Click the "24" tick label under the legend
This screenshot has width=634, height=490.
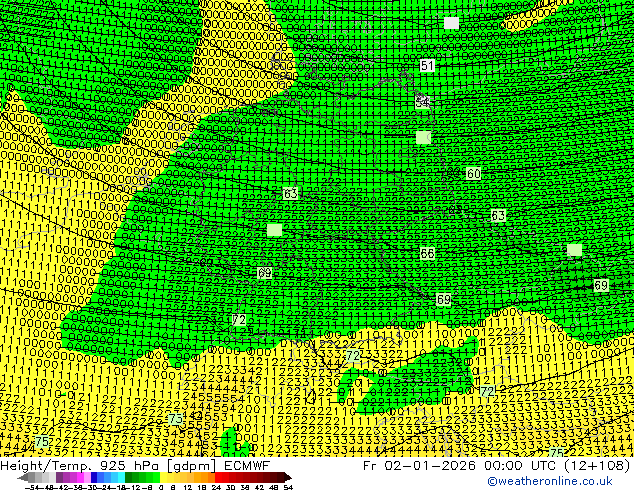216,487
